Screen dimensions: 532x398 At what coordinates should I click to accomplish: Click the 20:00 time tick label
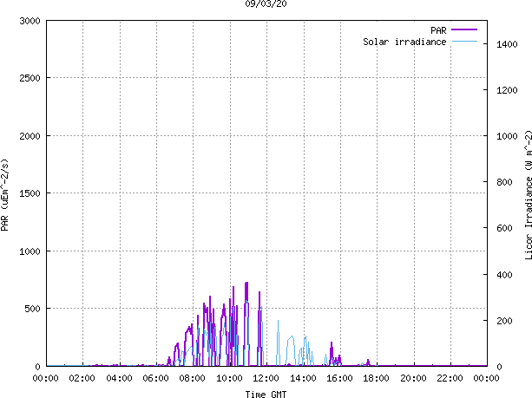pyautogui.click(x=413, y=378)
